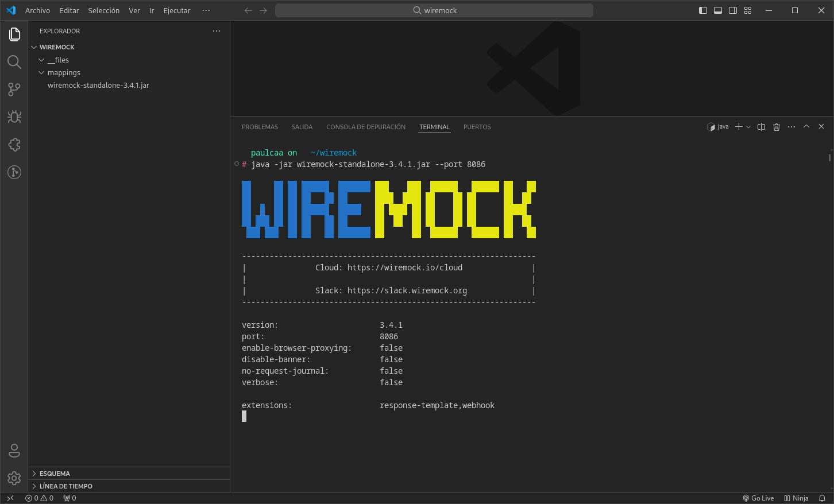Expand the LÍNEA DE TIEMPO section
The height and width of the screenshot is (504, 834).
click(x=65, y=486)
